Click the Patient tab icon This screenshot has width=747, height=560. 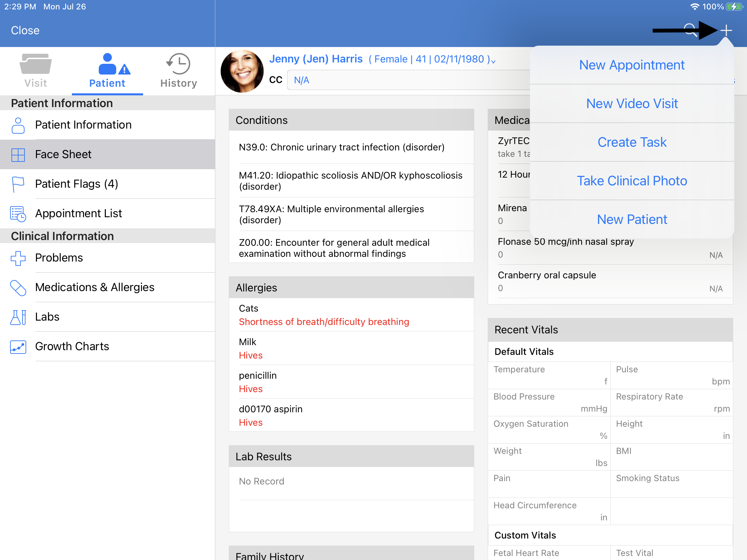click(107, 63)
